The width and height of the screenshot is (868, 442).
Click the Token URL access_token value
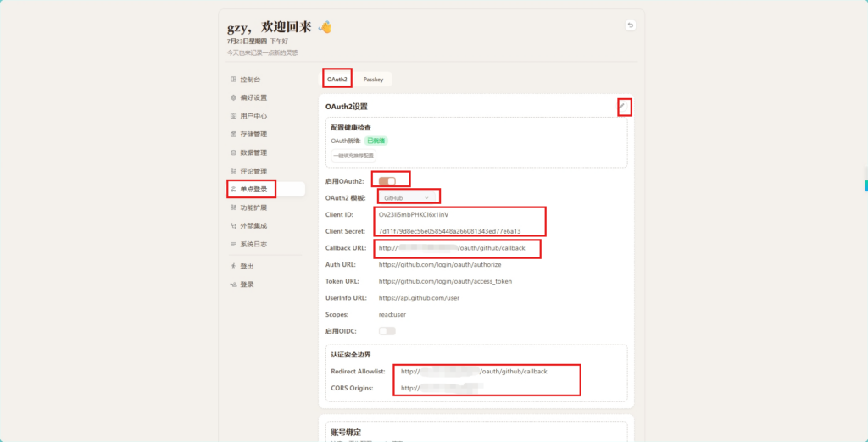[x=445, y=281]
